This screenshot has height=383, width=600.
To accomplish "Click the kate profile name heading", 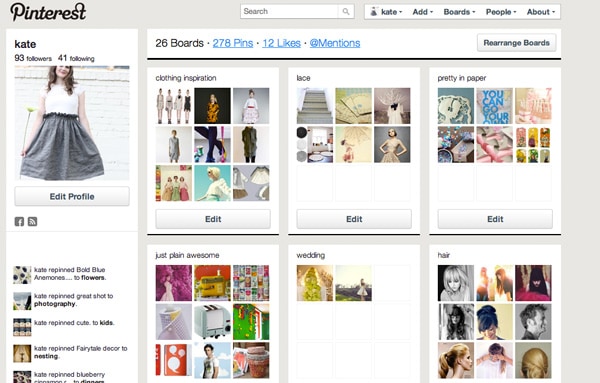I will (x=25, y=44).
